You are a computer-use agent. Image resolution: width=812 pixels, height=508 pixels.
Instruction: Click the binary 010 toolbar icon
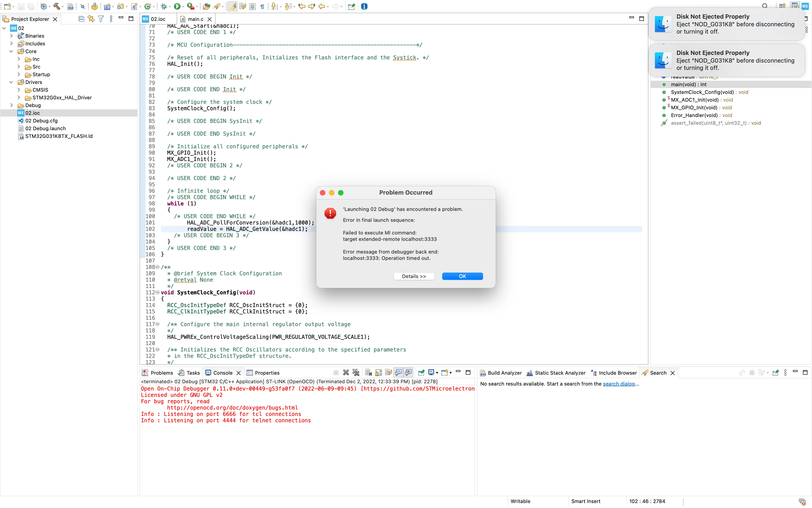tap(70, 6)
